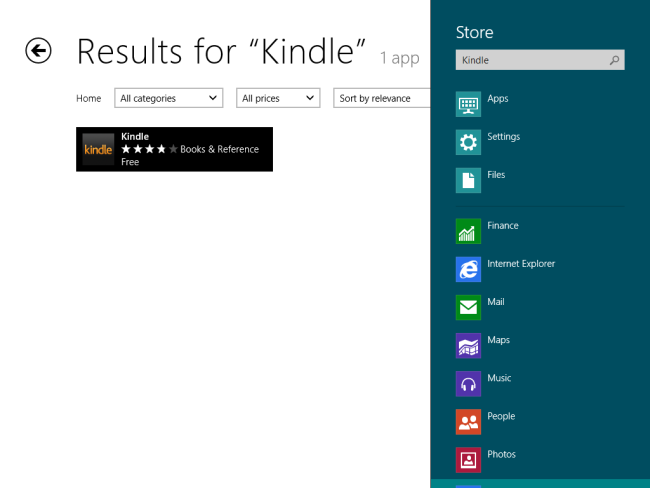Click the Music app label
The width and height of the screenshot is (650, 488).
pyautogui.click(x=499, y=378)
